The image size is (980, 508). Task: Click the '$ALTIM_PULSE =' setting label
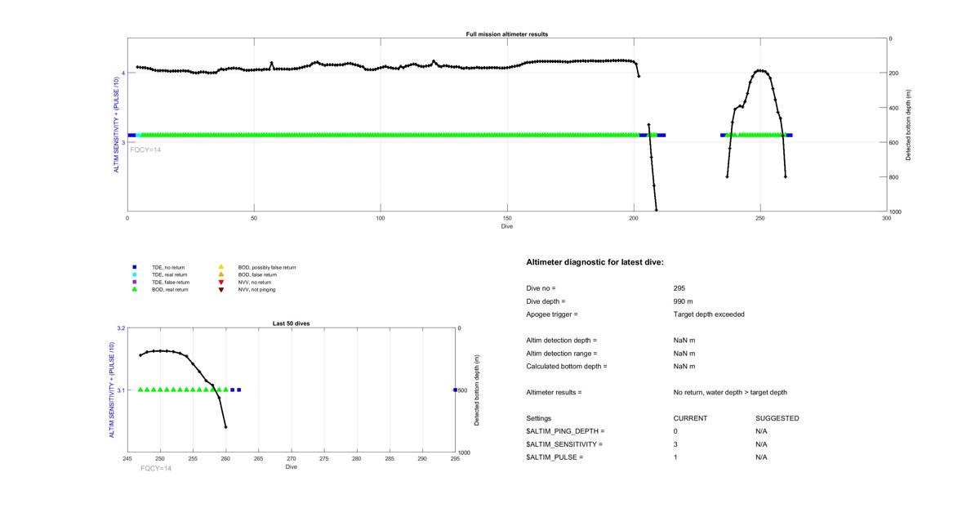(555, 457)
